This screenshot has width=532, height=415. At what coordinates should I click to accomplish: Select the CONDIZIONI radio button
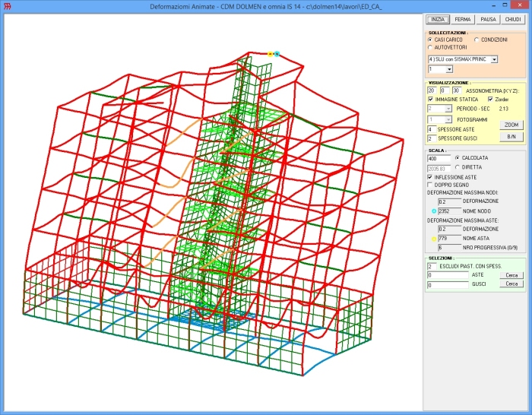coord(477,40)
